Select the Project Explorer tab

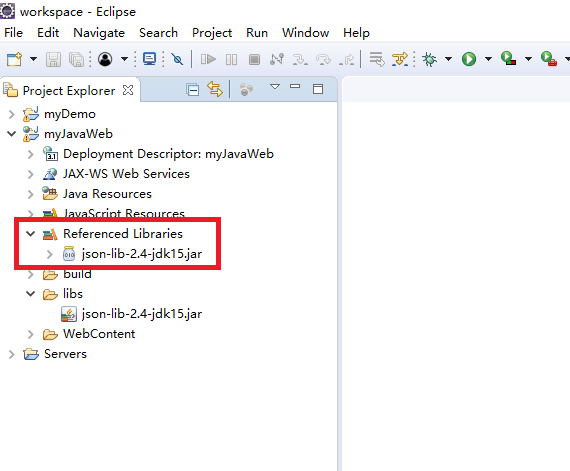coord(69,90)
